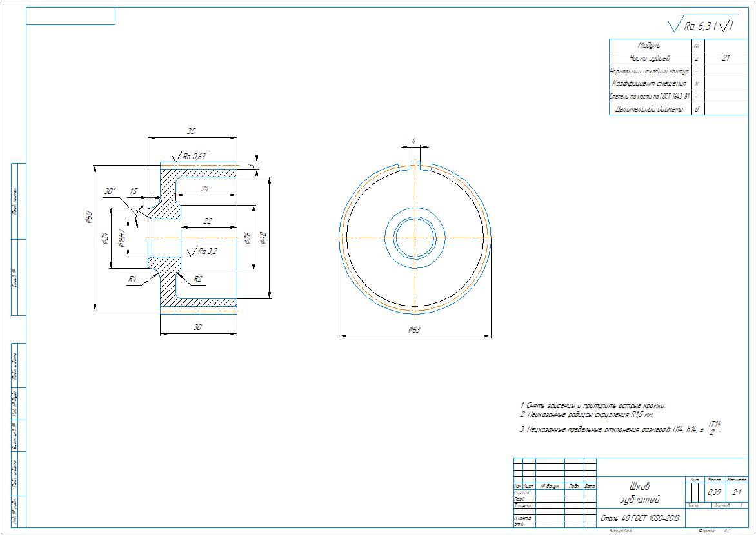Click the 'Модуль' row in parameter table
Viewport: 756px width, 535px height.
(x=649, y=45)
